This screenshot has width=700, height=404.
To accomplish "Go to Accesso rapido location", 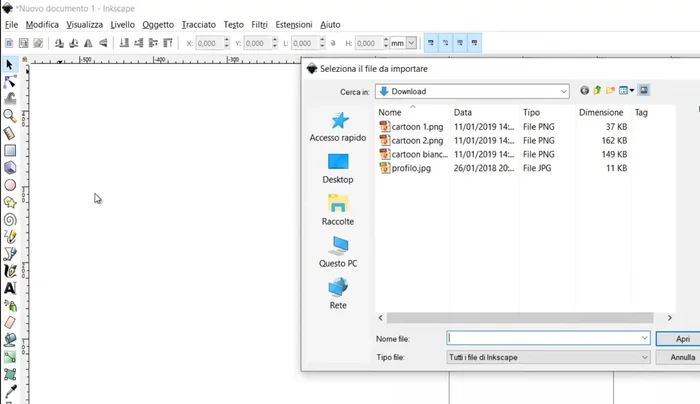I will point(338,127).
